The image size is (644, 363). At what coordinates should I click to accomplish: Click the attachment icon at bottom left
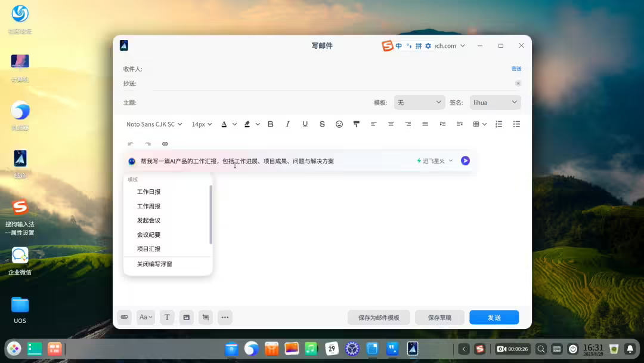pyautogui.click(x=124, y=317)
